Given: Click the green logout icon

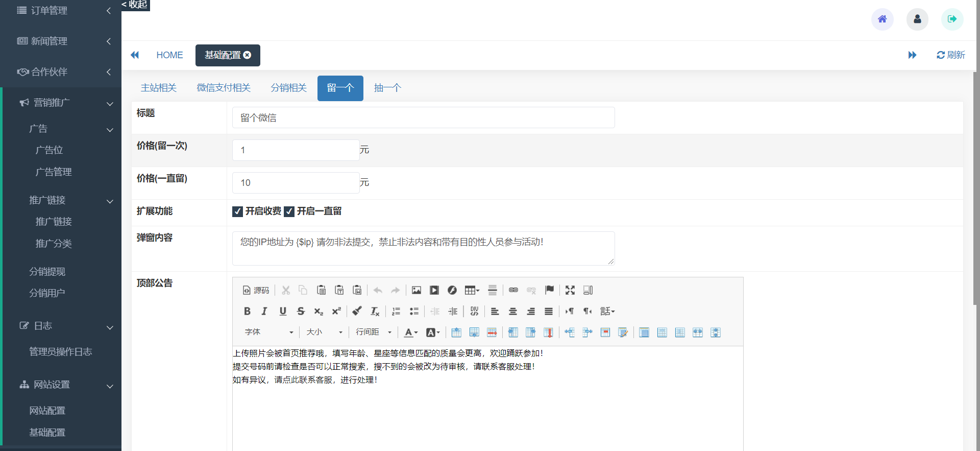Looking at the screenshot, I should (x=952, y=19).
